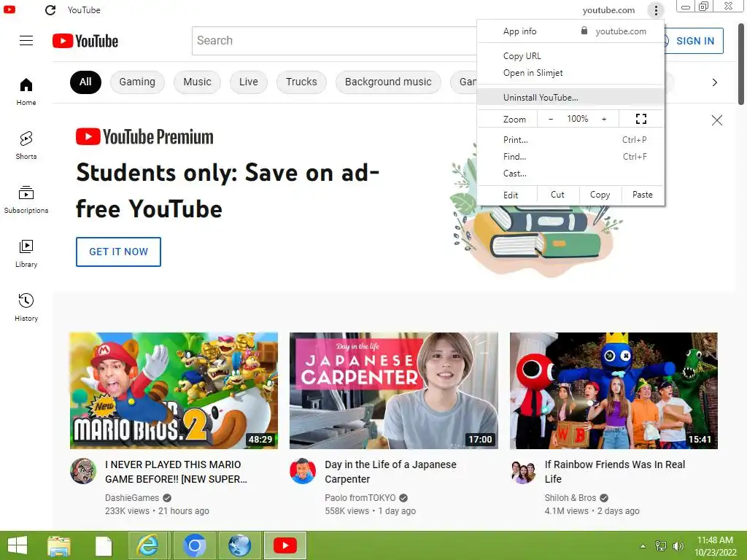Show next filter chips with arrow

714,82
